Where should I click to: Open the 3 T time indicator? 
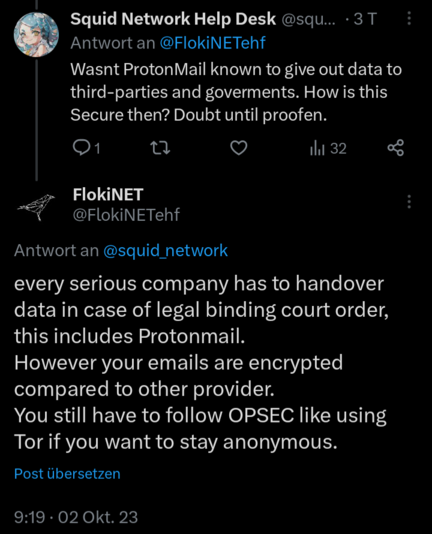pos(365,19)
